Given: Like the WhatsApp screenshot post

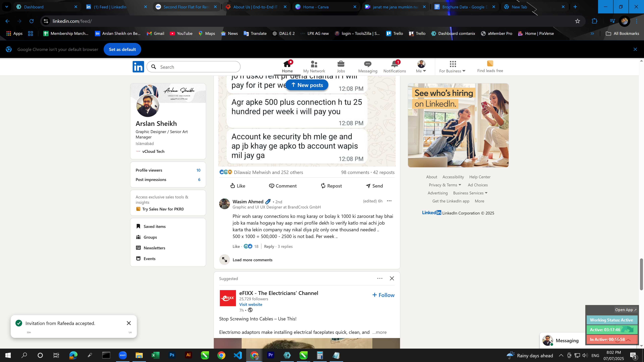Looking at the screenshot, I should point(237,186).
